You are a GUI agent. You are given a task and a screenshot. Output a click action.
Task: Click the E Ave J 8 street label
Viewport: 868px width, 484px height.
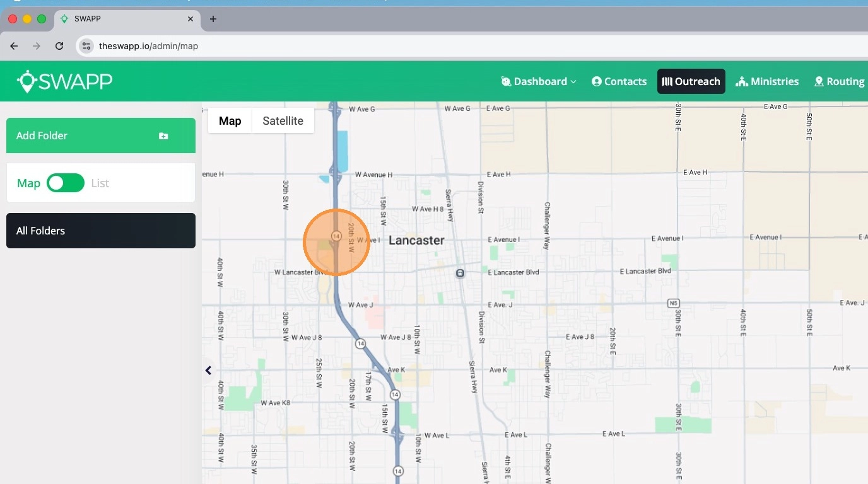click(580, 337)
